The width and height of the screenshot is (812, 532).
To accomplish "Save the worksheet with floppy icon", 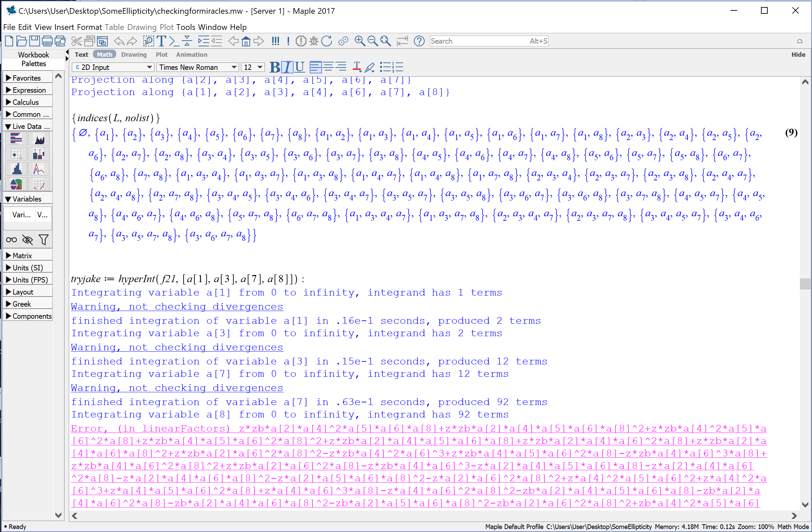I will (x=34, y=41).
